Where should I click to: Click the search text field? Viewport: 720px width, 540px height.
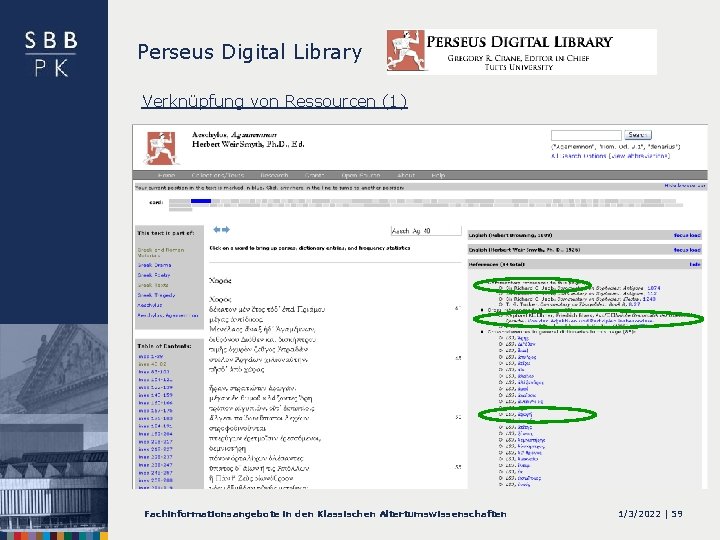pos(586,135)
